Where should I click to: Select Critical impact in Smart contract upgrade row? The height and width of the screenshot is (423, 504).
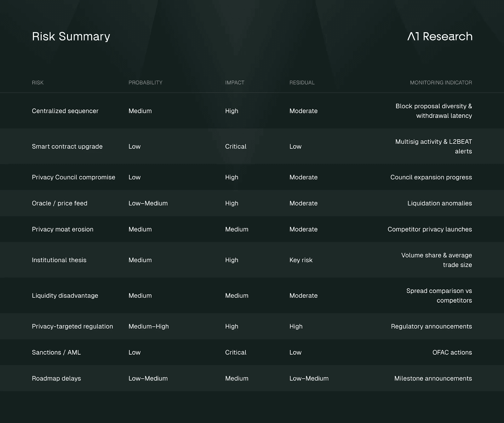click(x=236, y=146)
